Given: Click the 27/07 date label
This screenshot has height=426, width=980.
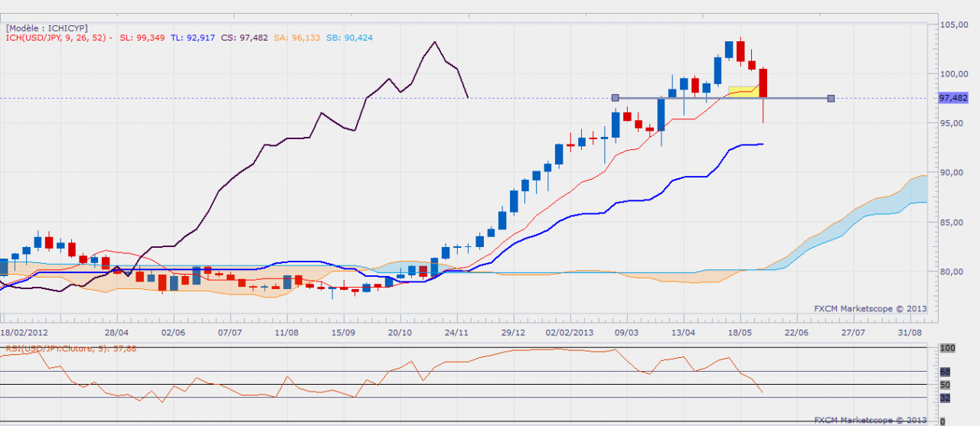Looking at the screenshot, I should pos(854,333).
